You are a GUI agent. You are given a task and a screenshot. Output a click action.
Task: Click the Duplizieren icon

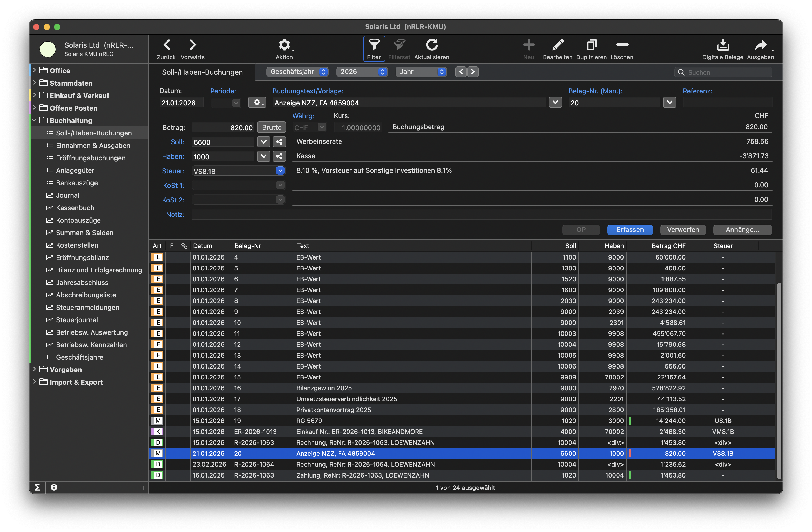tap(591, 45)
